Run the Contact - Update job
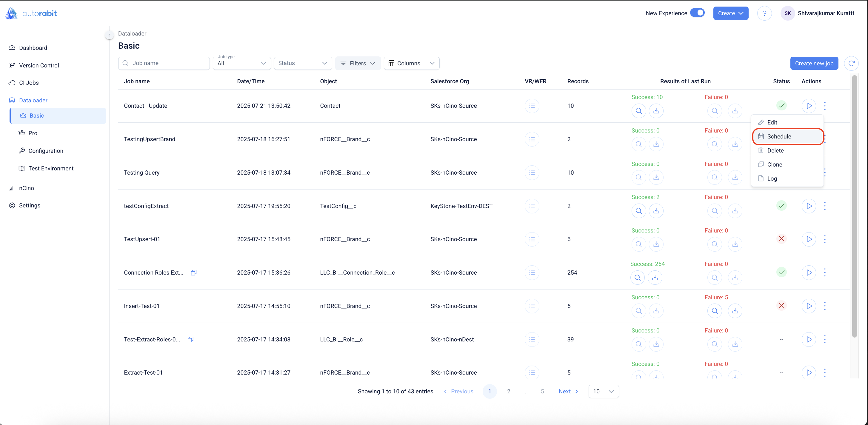The height and width of the screenshot is (425, 868). point(809,106)
